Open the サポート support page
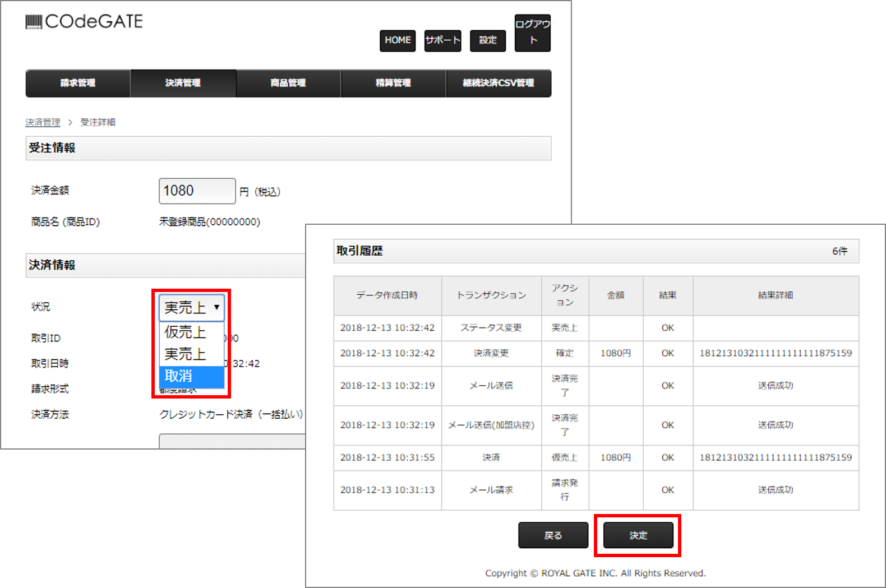 click(x=442, y=40)
